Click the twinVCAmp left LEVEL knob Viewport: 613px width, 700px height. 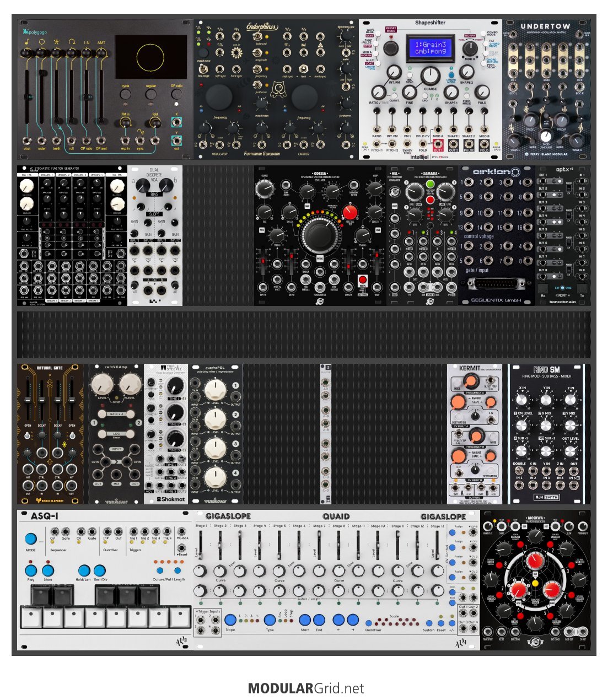pos(101,385)
